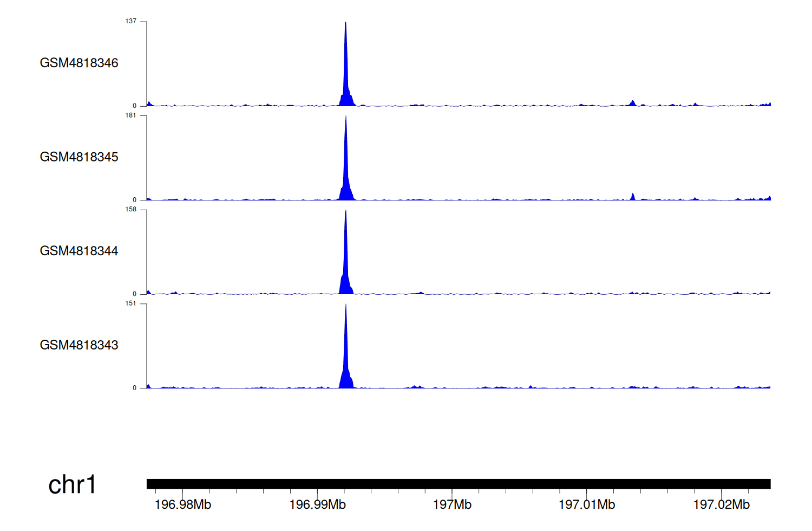Viewport: 812px width, 531px height.
Task: Click the 137 y-axis maximum value
Action: [130, 21]
